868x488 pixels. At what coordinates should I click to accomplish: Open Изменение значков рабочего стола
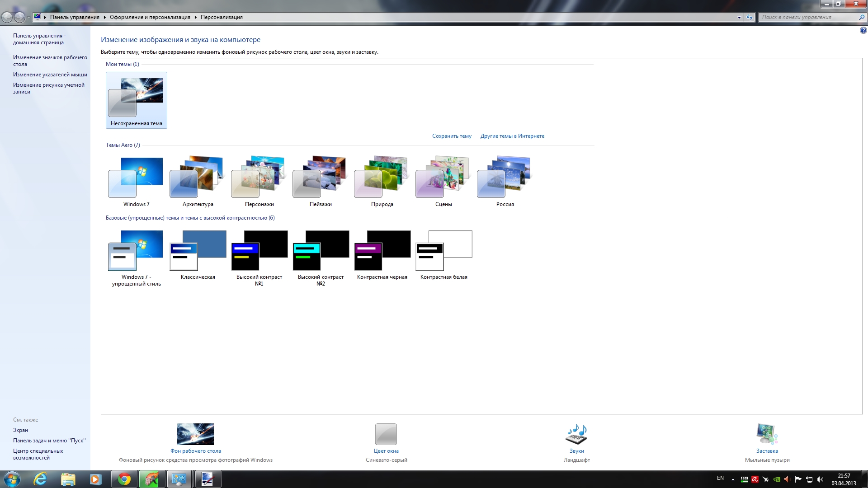tap(50, 61)
